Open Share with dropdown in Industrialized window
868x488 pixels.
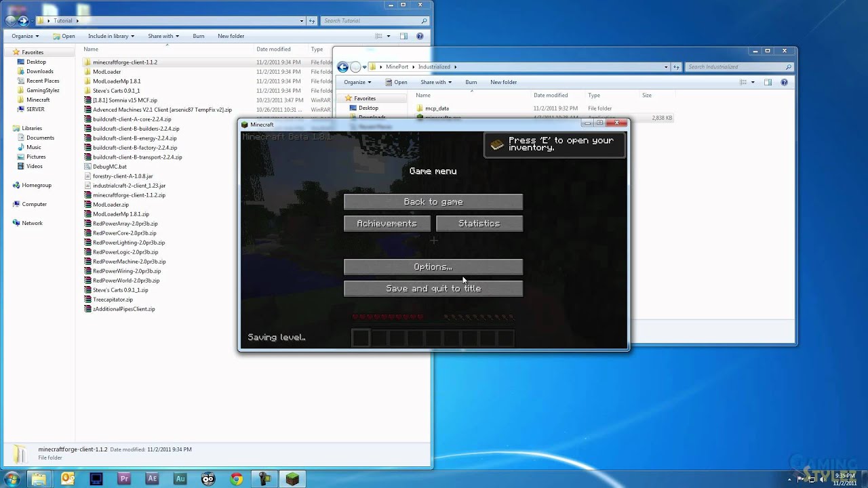pyautogui.click(x=436, y=82)
